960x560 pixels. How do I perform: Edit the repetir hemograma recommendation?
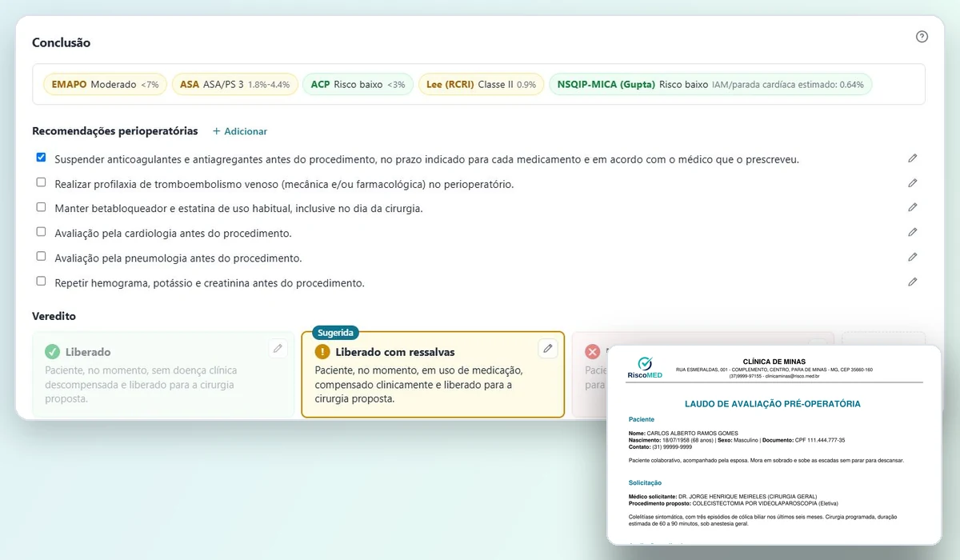click(913, 282)
